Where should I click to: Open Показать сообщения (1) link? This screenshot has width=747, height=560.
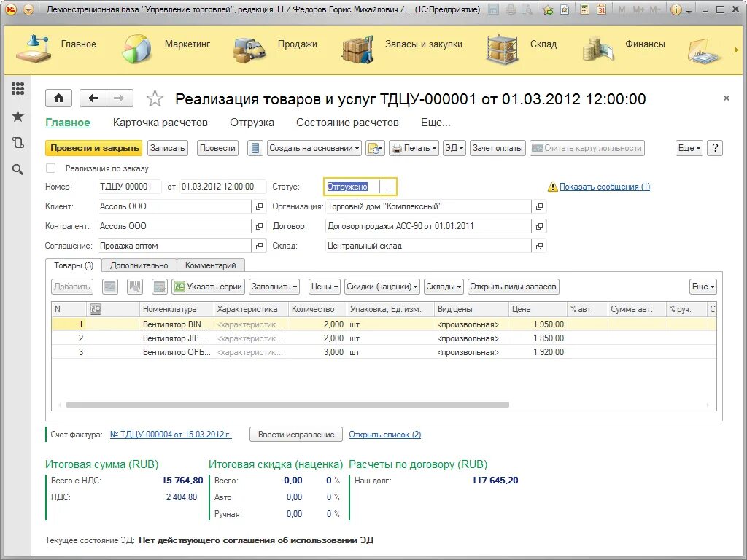click(x=605, y=187)
